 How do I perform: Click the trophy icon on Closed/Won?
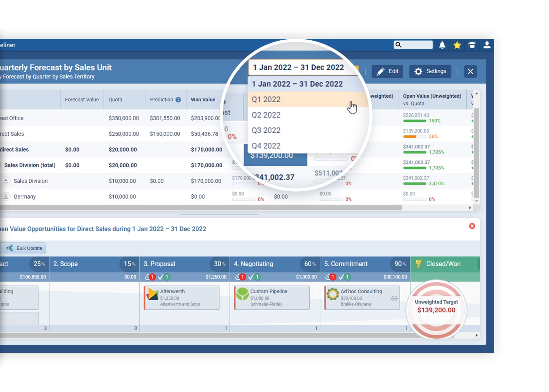pyautogui.click(x=418, y=264)
